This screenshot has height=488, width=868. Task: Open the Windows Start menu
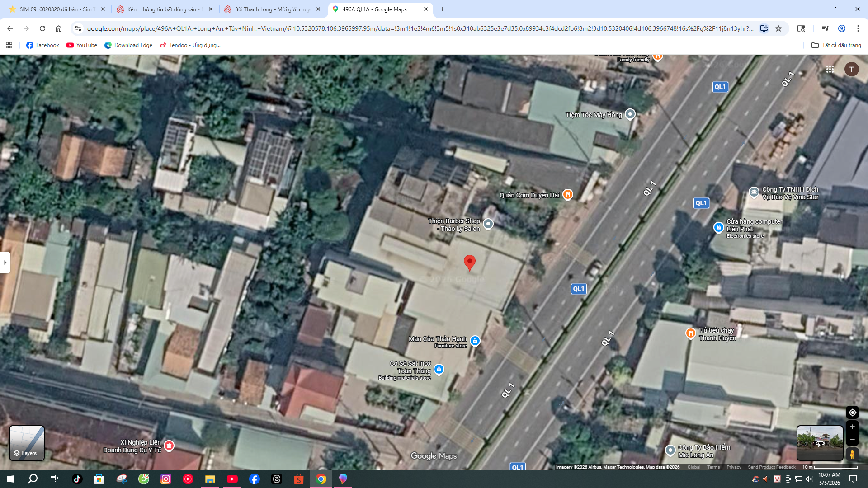point(11,479)
